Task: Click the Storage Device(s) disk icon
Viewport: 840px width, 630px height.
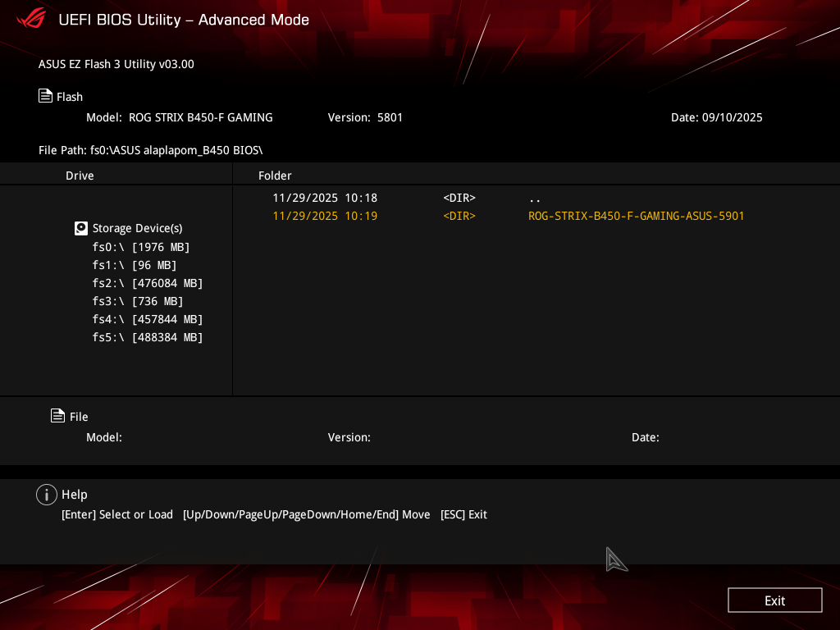Action: point(81,228)
